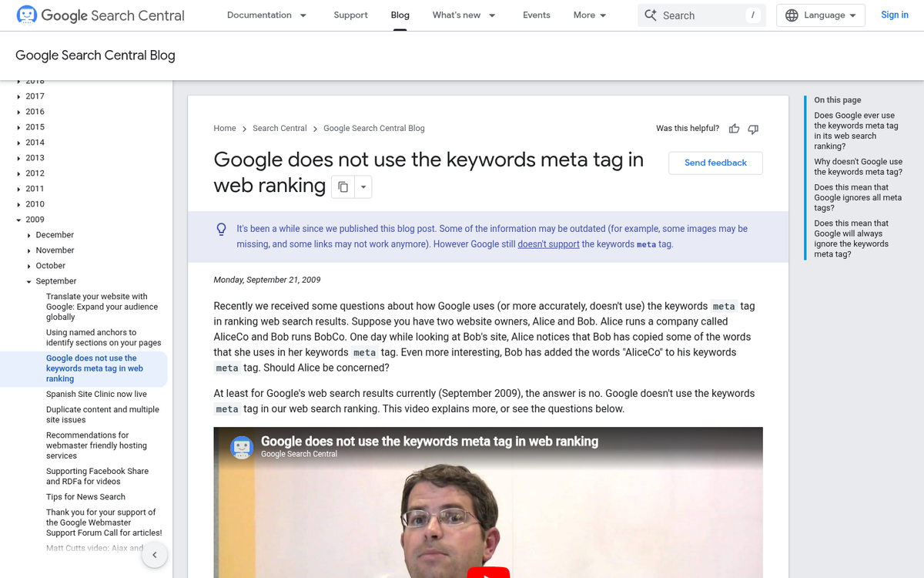Click the Send feedback button
Screen dimensions: 924x578
point(715,163)
